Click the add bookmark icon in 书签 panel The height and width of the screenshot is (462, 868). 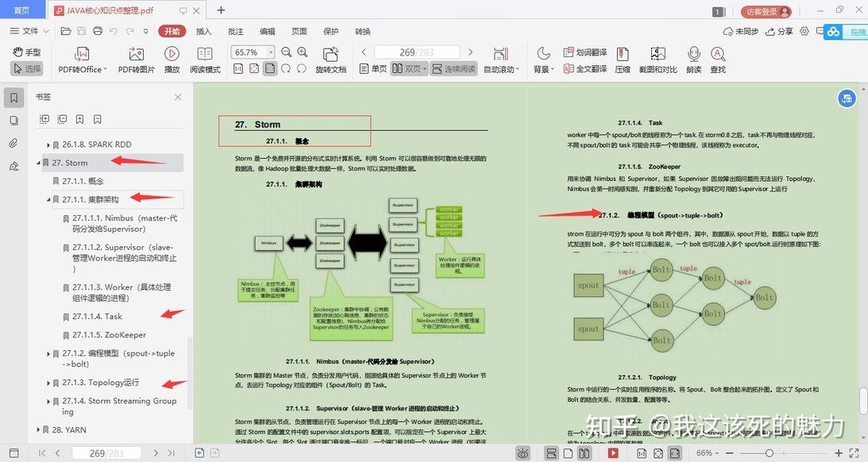click(79, 119)
